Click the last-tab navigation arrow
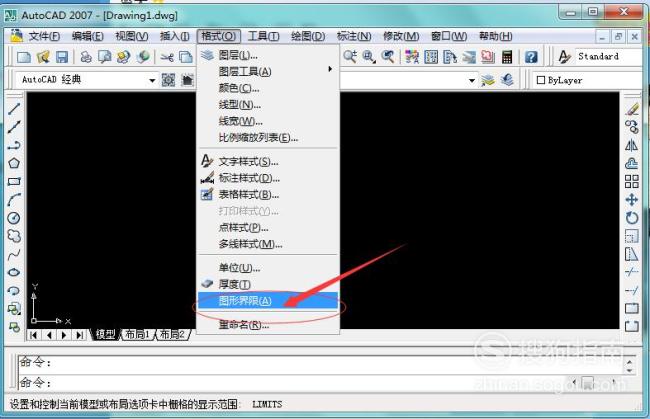650x419 pixels. tap(79, 335)
